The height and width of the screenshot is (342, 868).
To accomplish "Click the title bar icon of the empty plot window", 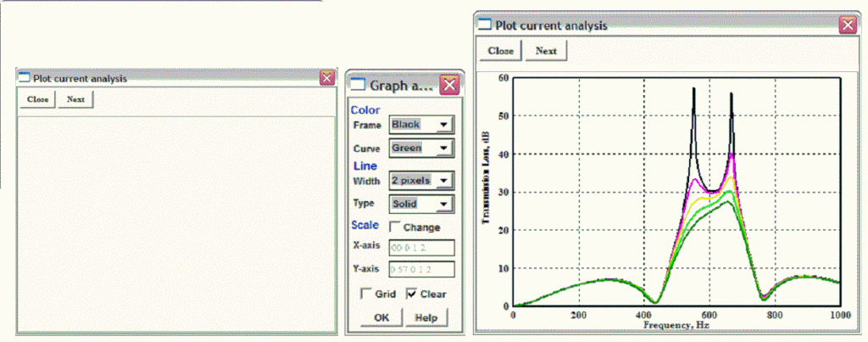I will 24,78.
